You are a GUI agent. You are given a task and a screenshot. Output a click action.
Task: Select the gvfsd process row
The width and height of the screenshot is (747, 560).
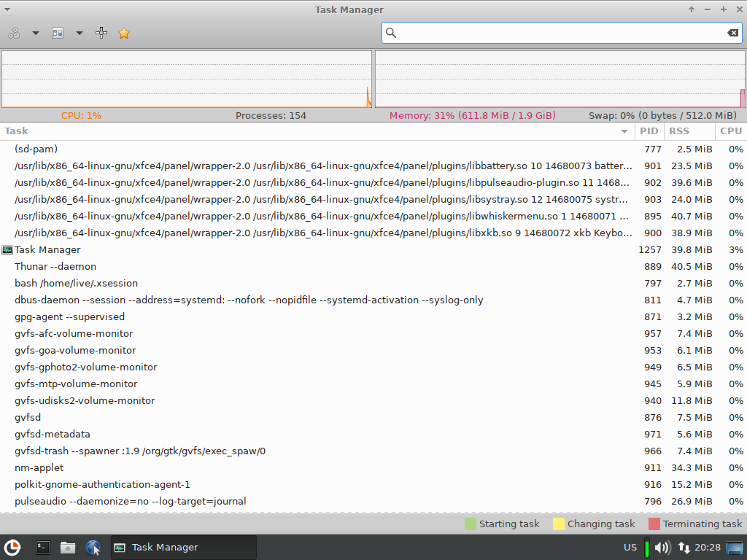click(x=373, y=417)
